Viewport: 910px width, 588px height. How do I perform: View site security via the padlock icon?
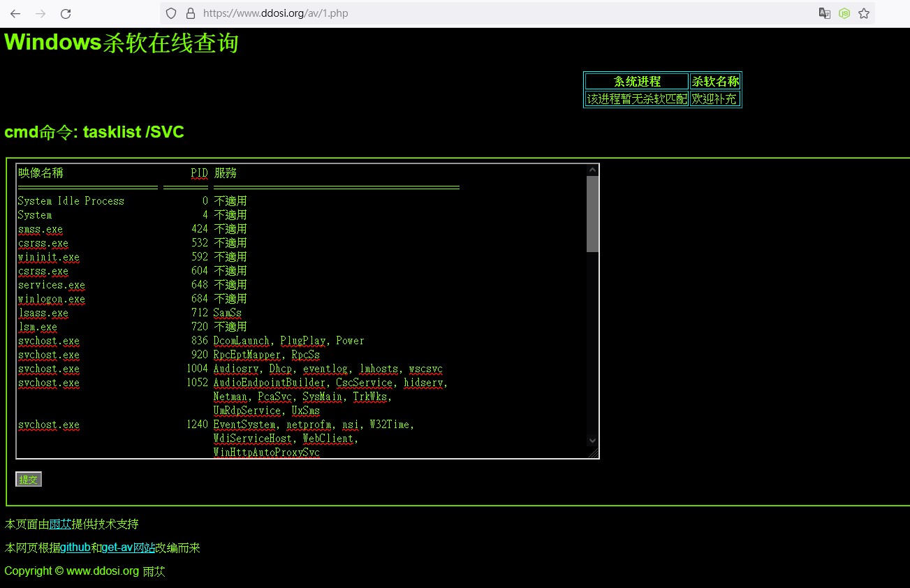(x=190, y=13)
